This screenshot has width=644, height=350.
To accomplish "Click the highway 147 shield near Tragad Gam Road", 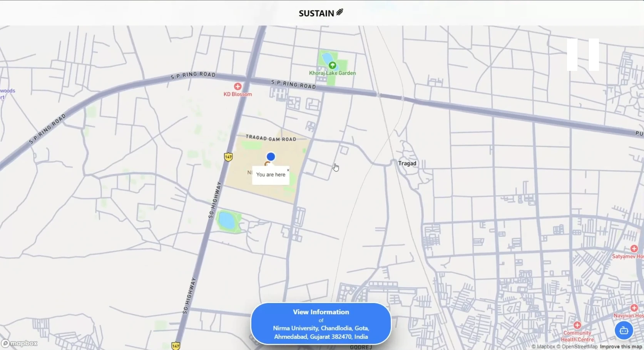I will tap(228, 157).
